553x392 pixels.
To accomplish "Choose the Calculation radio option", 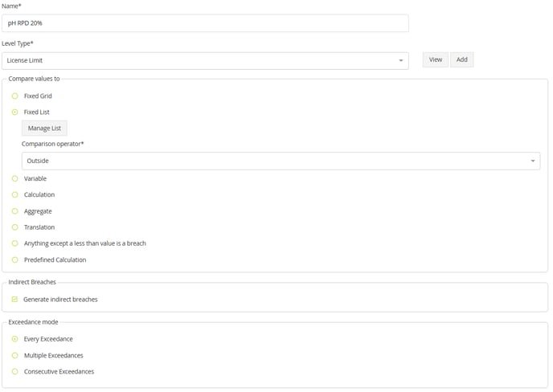I will tap(15, 195).
